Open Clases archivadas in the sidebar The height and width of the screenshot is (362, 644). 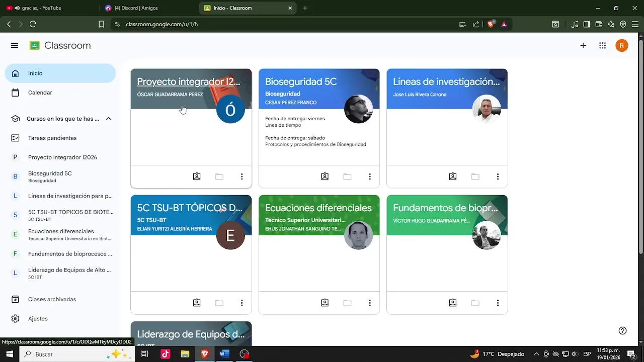[x=60, y=299]
